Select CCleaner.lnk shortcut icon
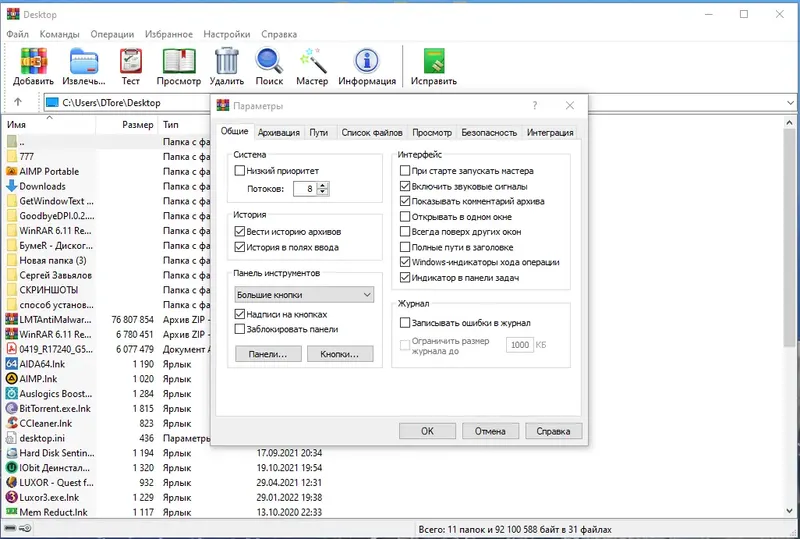The width and height of the screenshot is (800, 539). click(x=12, y=423)
